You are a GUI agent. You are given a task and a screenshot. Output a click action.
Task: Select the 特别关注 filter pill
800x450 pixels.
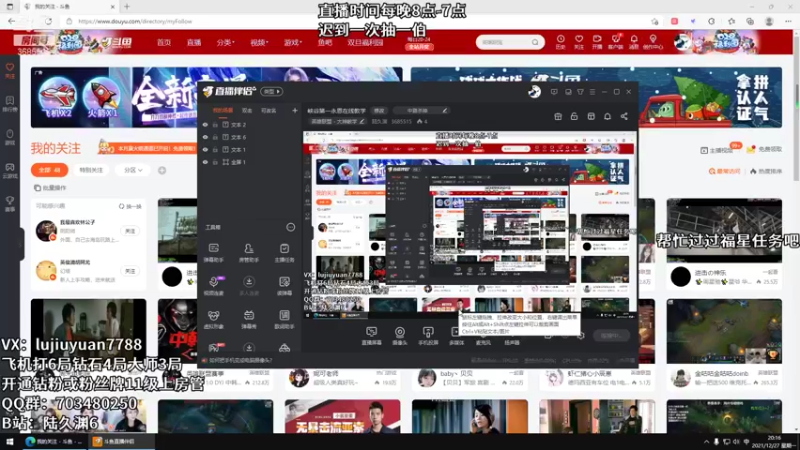point(91,170)
